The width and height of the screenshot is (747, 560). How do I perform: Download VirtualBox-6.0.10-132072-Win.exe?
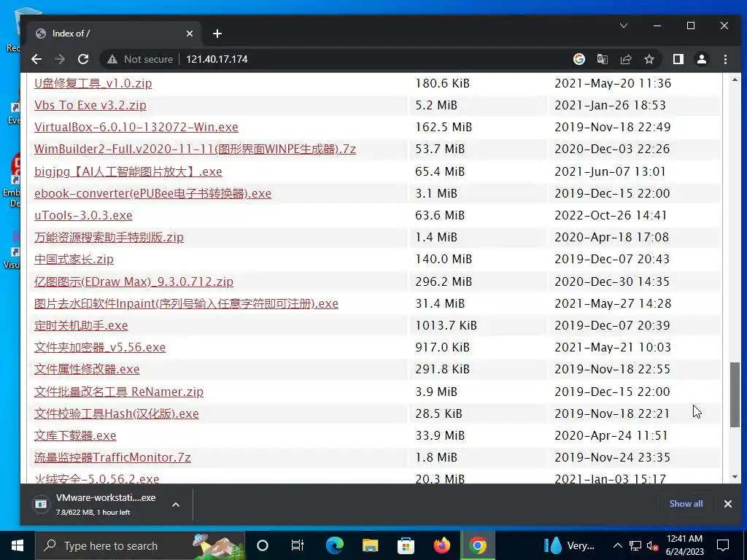tap(136, 127)
